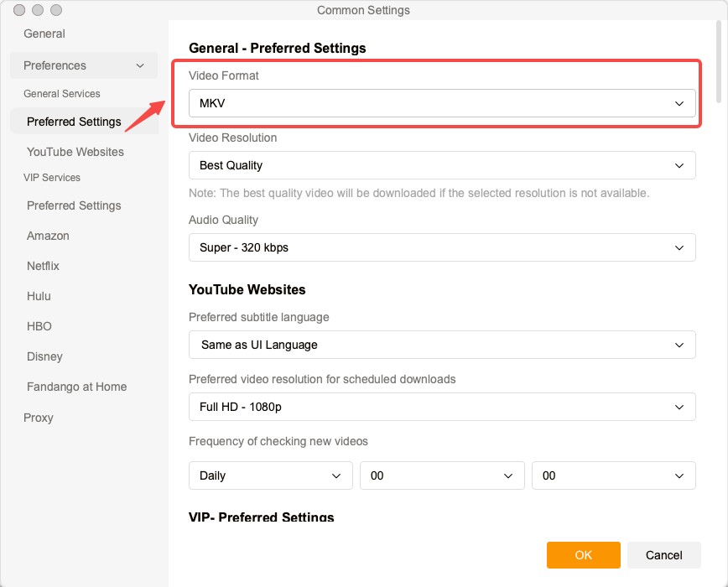Image resolution: width=728 pixels, height=587 pixels.
Task: Collapse the Preferences section
Action: (x=83, y=65)
